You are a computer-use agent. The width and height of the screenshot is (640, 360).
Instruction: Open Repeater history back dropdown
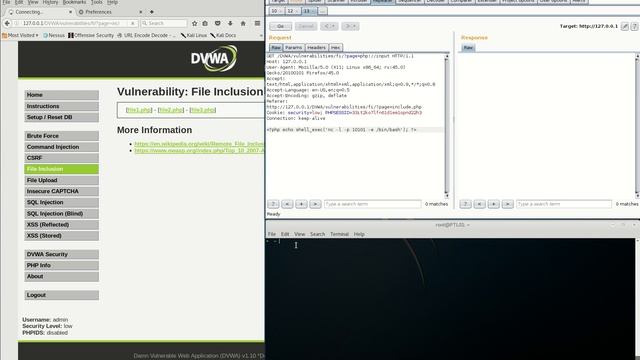329,26
